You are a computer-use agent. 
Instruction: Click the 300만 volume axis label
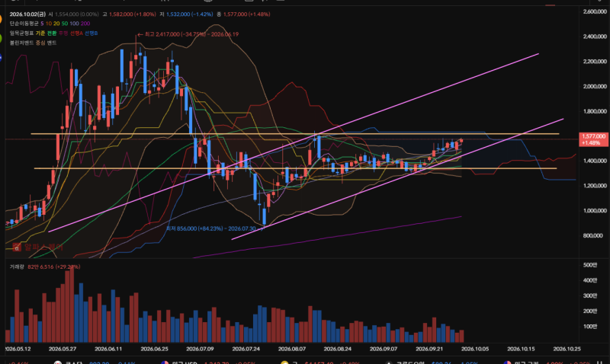point(589,295)
